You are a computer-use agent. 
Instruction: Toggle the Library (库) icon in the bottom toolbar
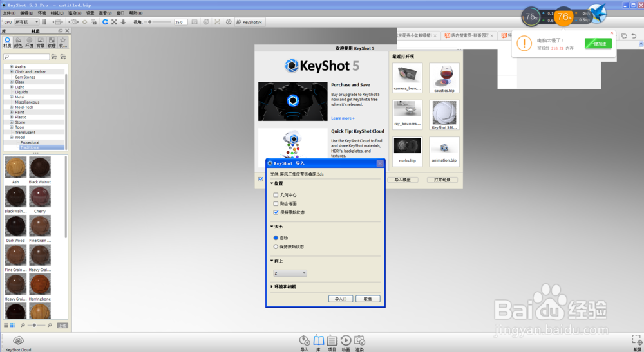(x=319, y=340)
